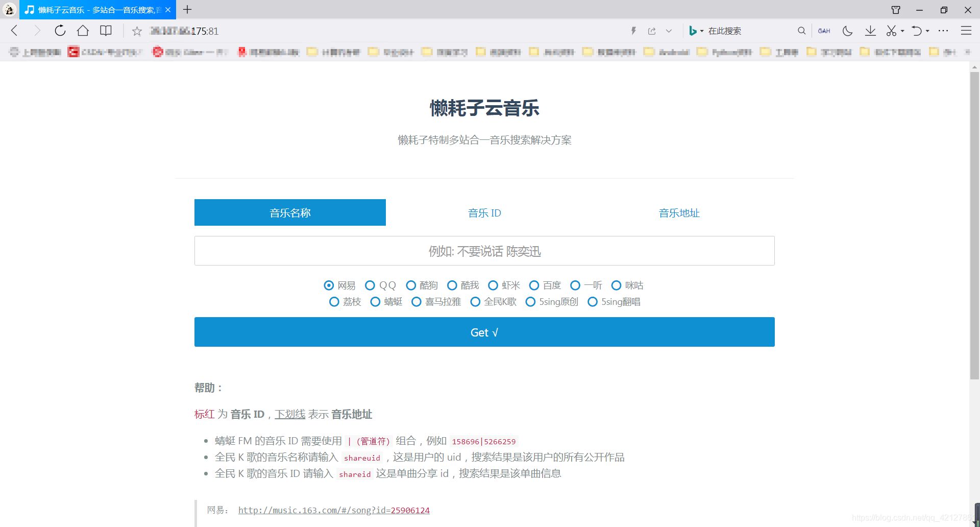Close the 懒耗子云音乐 tab
This screenshot has width=980, height=527.
[168, 10]
